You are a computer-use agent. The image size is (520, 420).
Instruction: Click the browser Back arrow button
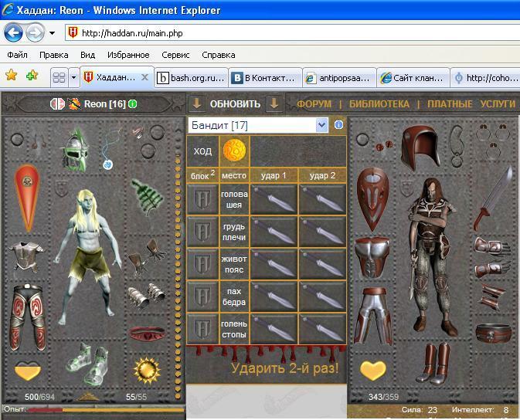point(13,33)
